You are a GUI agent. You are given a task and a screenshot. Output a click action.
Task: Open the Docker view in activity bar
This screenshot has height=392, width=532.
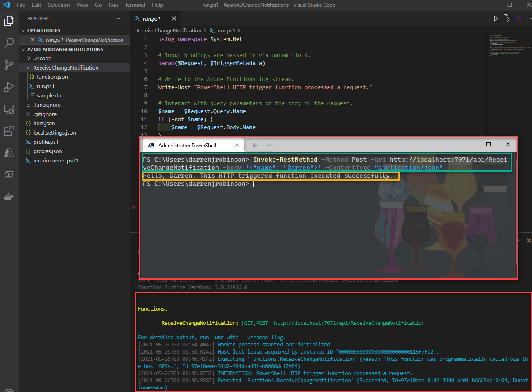(x=9, y=197)
